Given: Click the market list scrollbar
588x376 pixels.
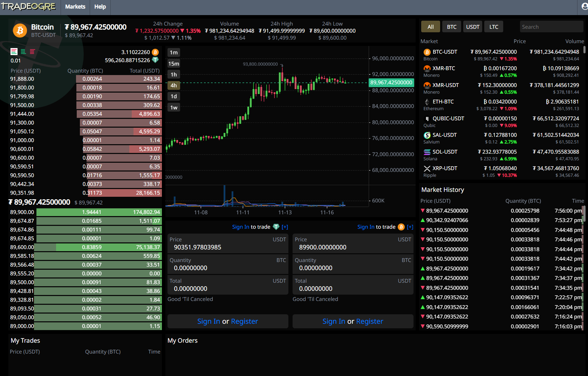Looking at the screenshot, I should (584, 50).
